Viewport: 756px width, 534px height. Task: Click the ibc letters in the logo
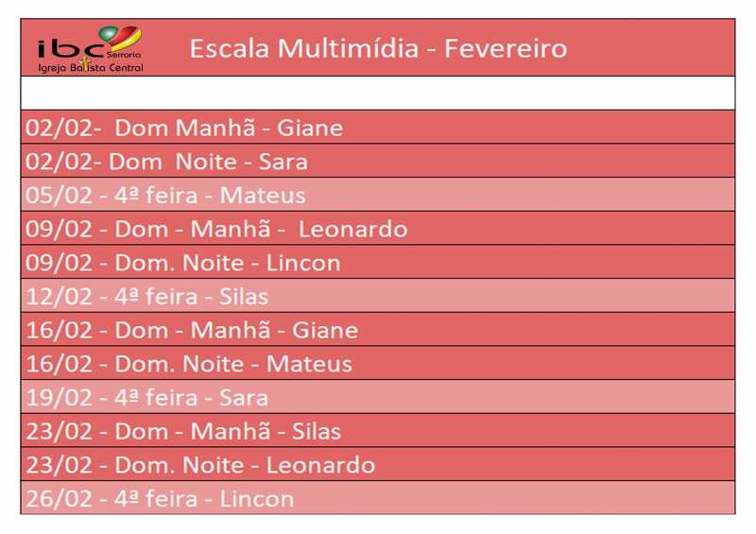tap(71, 48)
